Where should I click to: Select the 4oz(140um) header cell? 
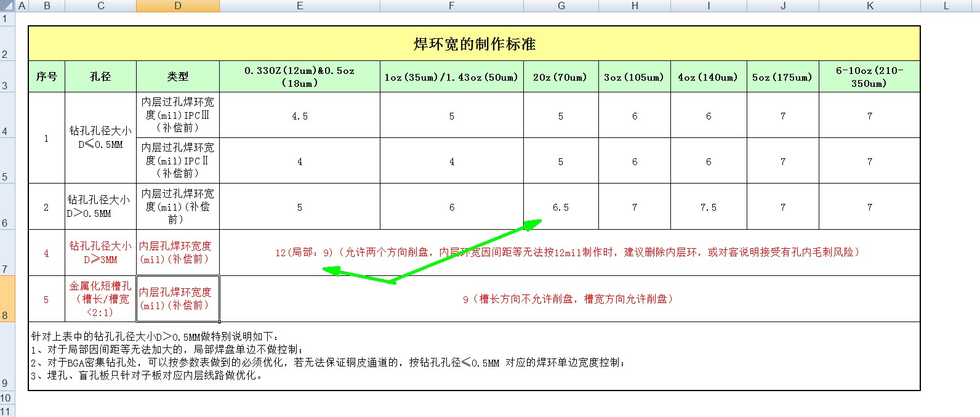tap(709, 76)
